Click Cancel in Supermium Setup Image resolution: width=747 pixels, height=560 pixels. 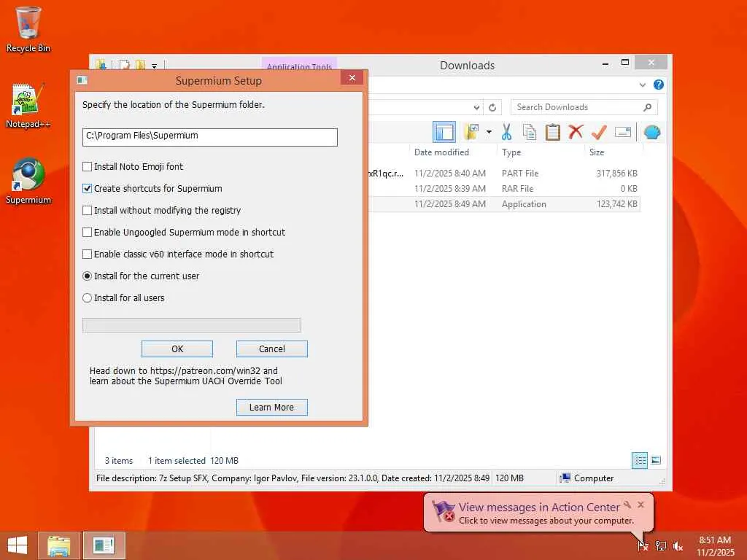[272, 349]
